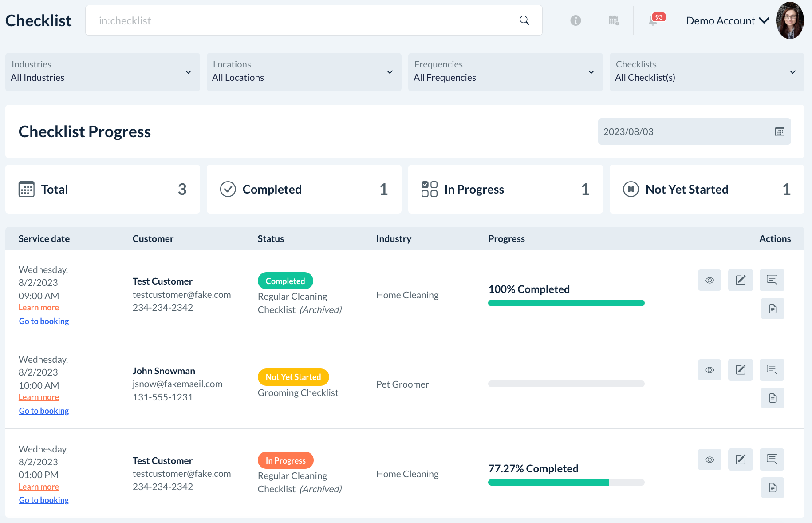Open notifications bell with 93 badge
Screen dimensions: 812x523
point(653,20)
